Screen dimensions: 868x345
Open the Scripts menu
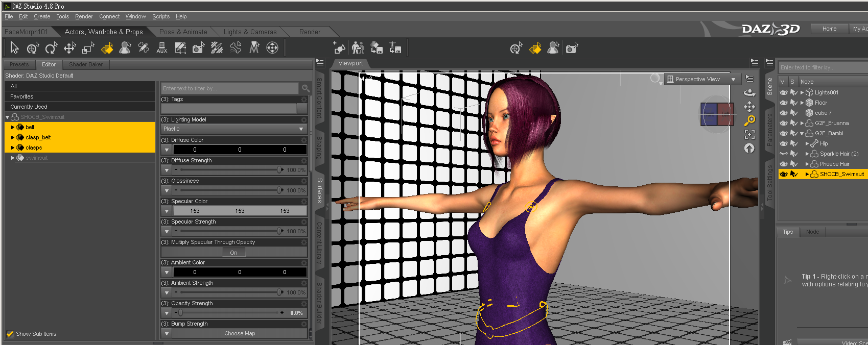pos(161,16)
